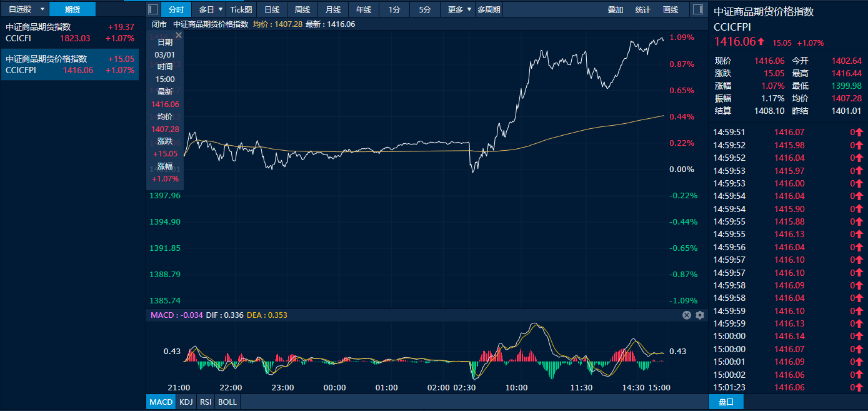This screenshot has height=411, width=868.
Task: Switch indicator to RSI
Action: point(205,402)
